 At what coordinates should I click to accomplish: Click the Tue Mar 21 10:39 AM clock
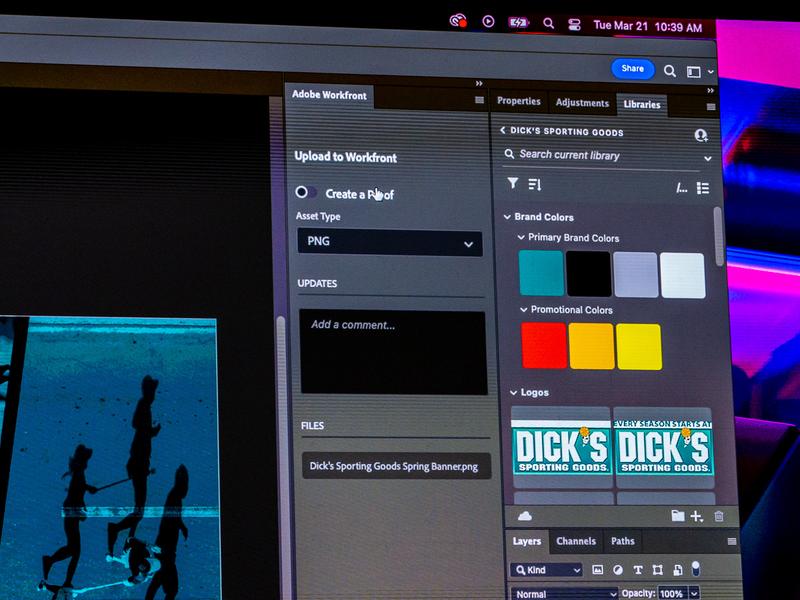tap(647, 26)
